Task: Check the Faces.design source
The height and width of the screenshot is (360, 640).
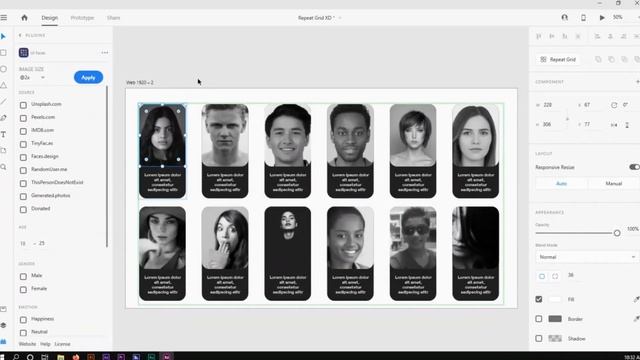Action: click(23, 157)
